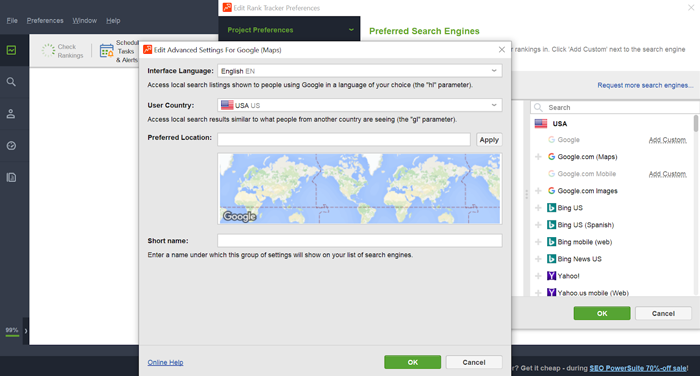Select Bing US (Spanish) in engine list
The image size is (700, 376).
coord(585,225)
